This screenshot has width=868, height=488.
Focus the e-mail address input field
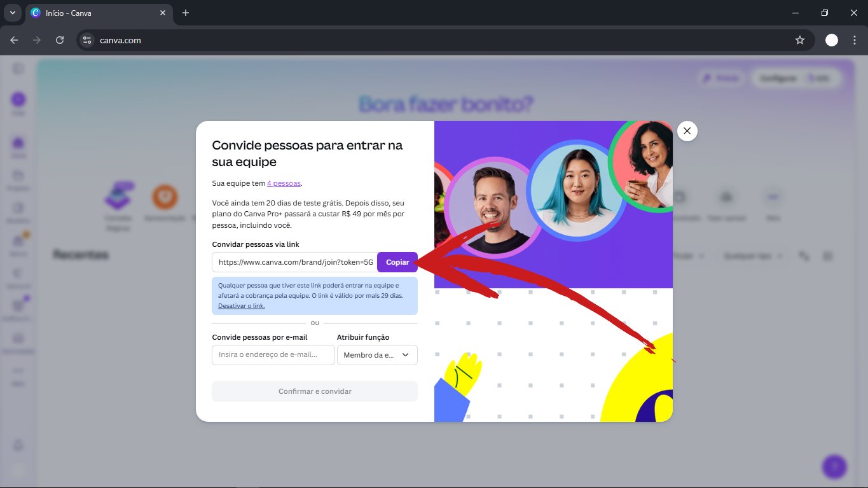click(x=273, y=354)
